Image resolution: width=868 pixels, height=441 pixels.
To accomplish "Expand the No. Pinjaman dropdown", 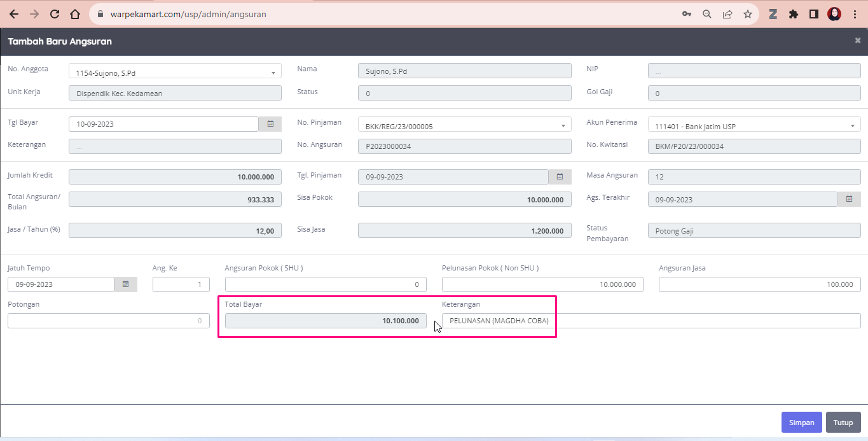I will (563, 126).
